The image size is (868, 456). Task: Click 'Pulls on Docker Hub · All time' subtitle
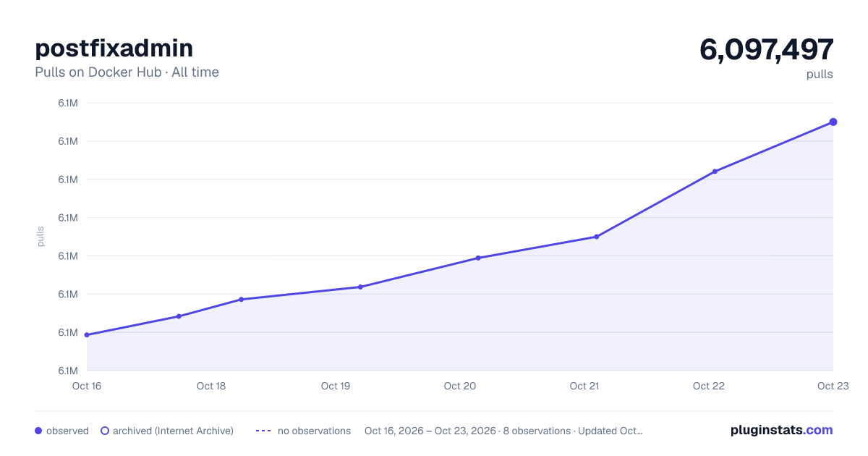click(x=127, y=72)
